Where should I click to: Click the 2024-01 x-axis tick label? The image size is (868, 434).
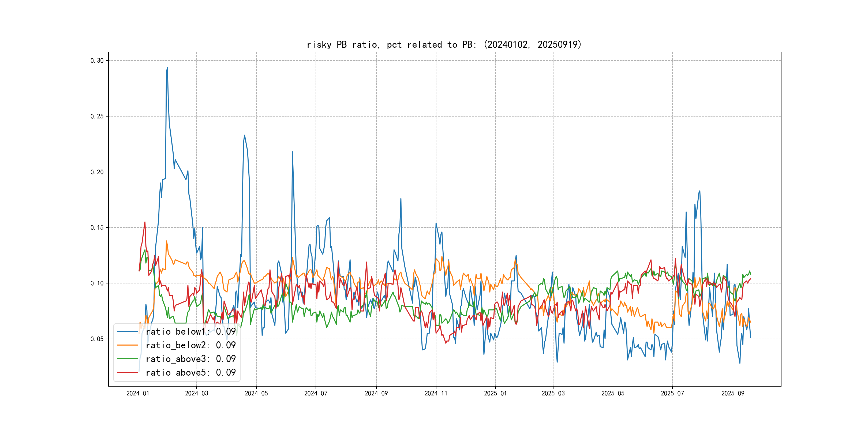tap(137, 393)
